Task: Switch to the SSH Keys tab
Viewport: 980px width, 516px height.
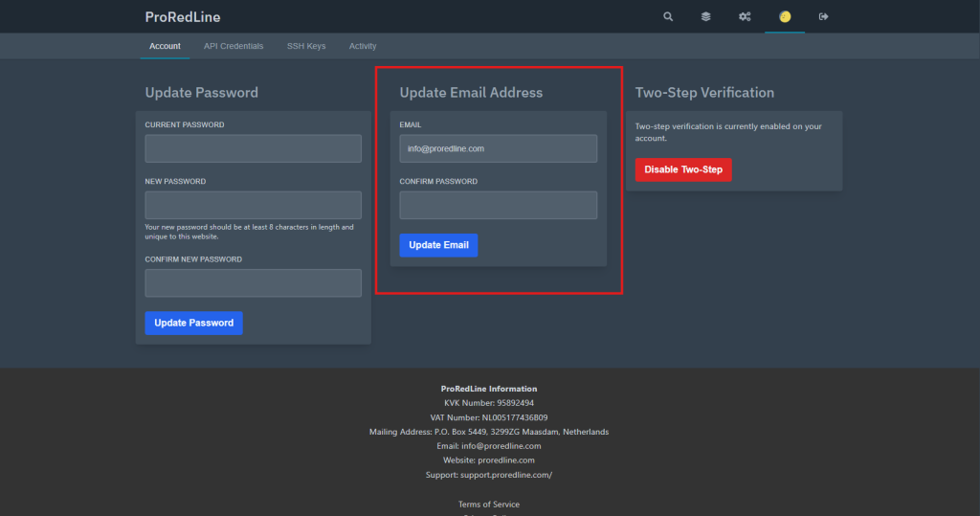Action: pos(306,46)
